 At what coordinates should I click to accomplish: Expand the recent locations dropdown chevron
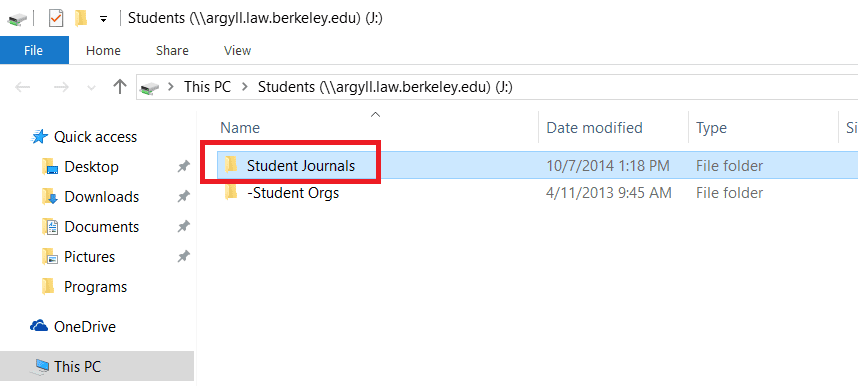point(91,88)
